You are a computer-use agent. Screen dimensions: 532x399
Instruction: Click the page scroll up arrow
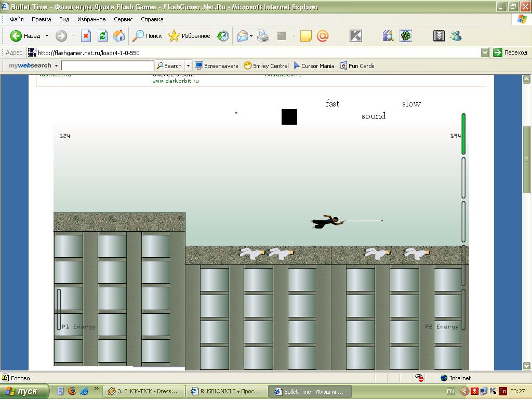point(526,79)
